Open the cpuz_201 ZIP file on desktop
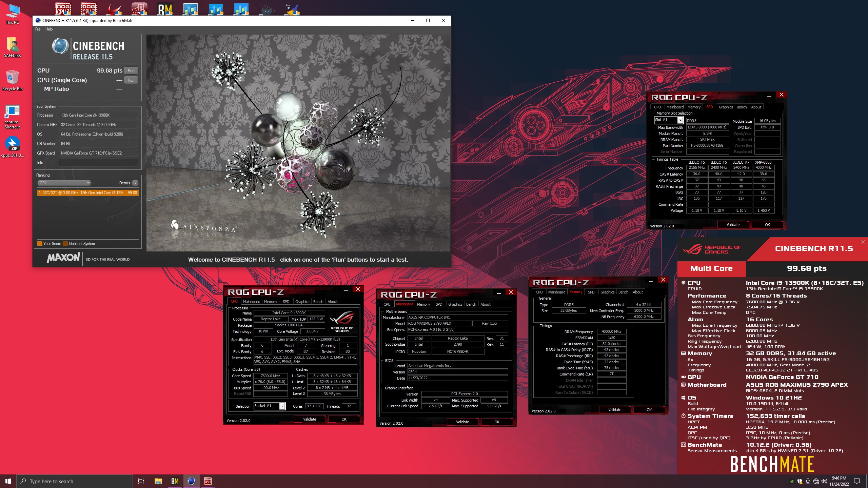The height and width of the screenshot is (488, 868). [13, 147]
